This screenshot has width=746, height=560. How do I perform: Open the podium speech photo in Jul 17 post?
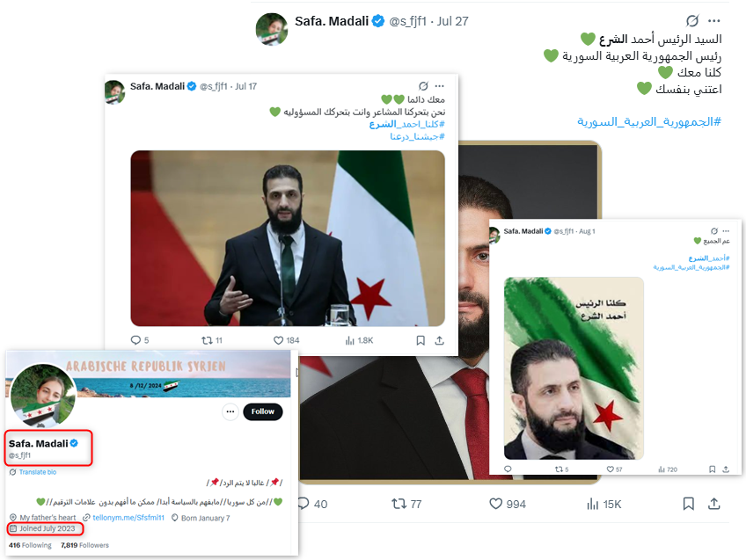pos(288,238)
